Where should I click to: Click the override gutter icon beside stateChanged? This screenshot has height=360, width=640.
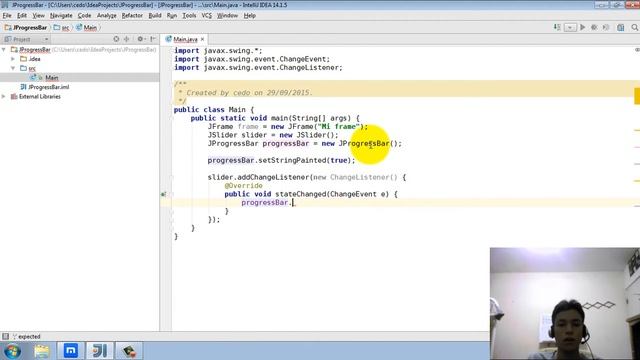point(163,194)
